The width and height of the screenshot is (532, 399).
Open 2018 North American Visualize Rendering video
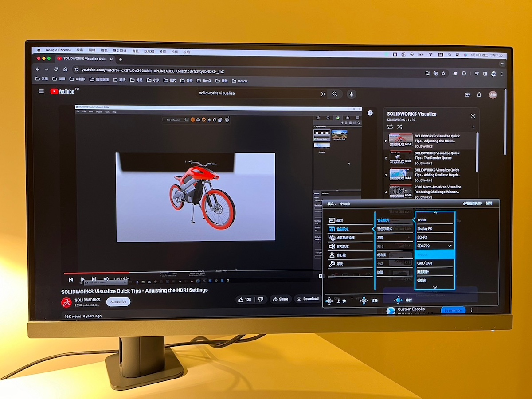pos(430,192)
